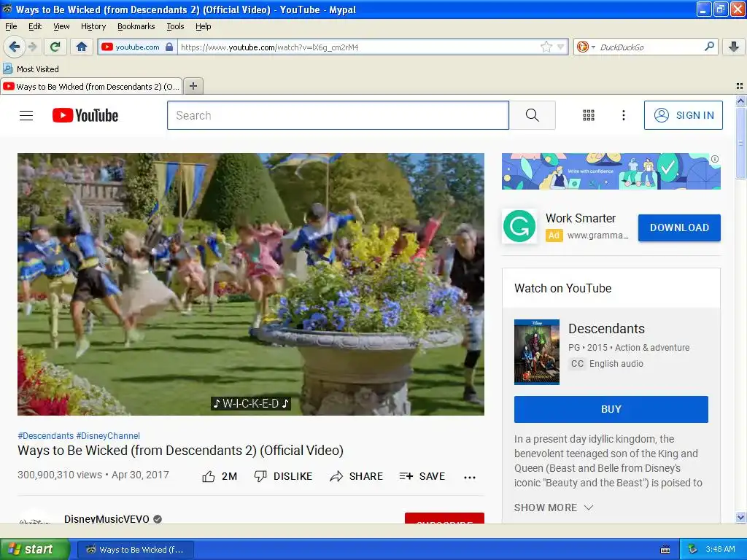The image size is (747, 560).
Task: Open the Tools menu
Action: [175, 26]
